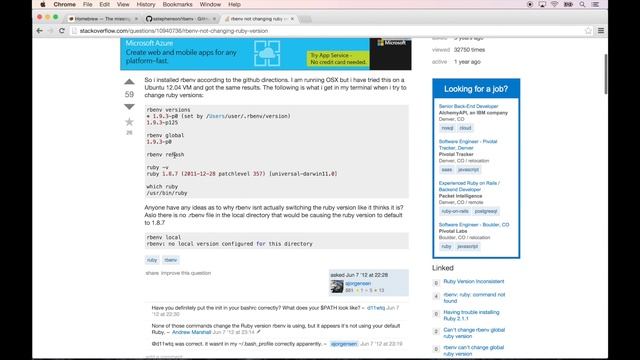Open d11wtq commenter profile link
Screen dimensions: 640x360
[376, 308]
